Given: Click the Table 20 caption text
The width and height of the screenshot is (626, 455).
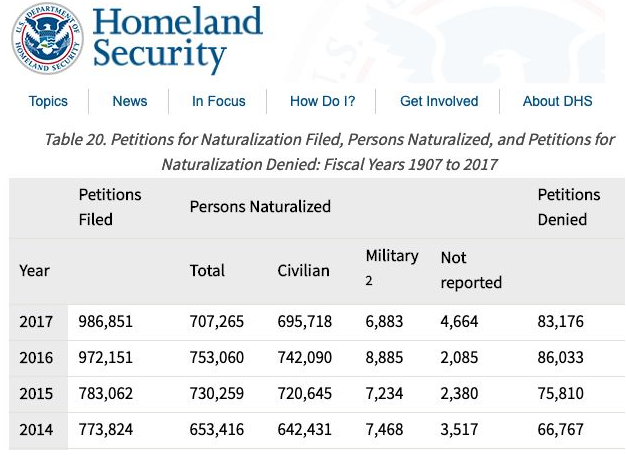Looking at the screenshot, I should pos(329,152).
